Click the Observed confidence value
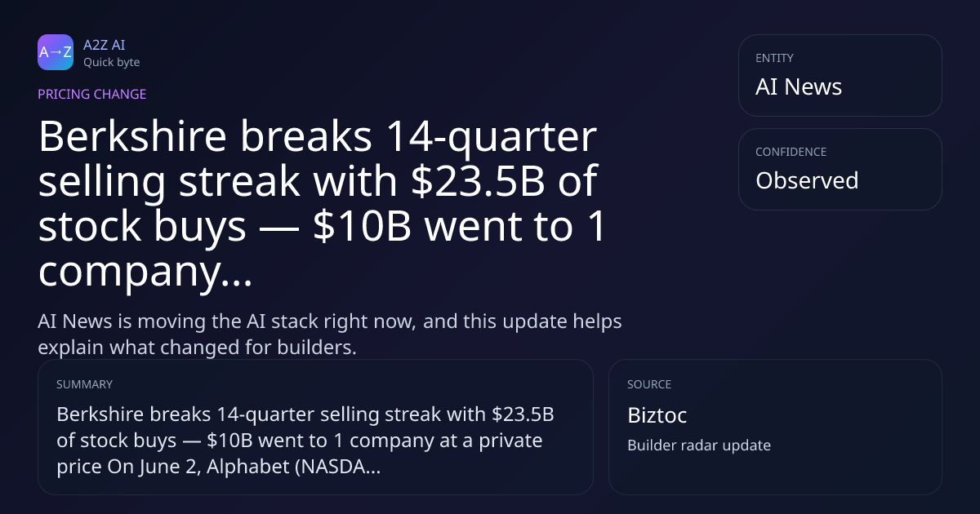The image size is (980, 514). coord(807,180)
